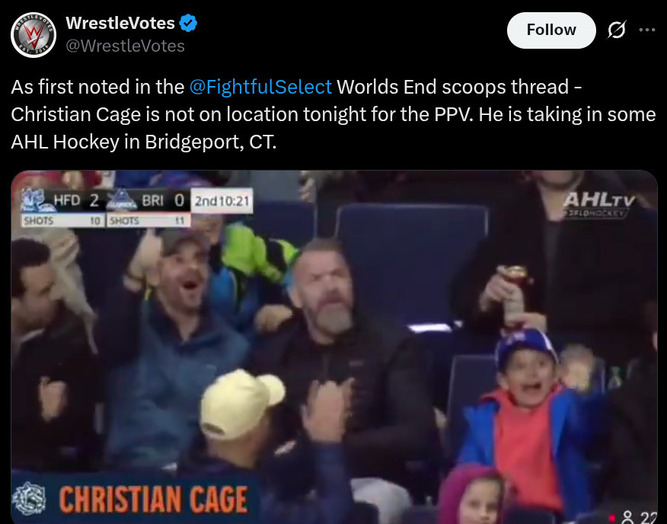Open the @FightfulSelect mention link
667x524 pixels.
tap(260, 87)
